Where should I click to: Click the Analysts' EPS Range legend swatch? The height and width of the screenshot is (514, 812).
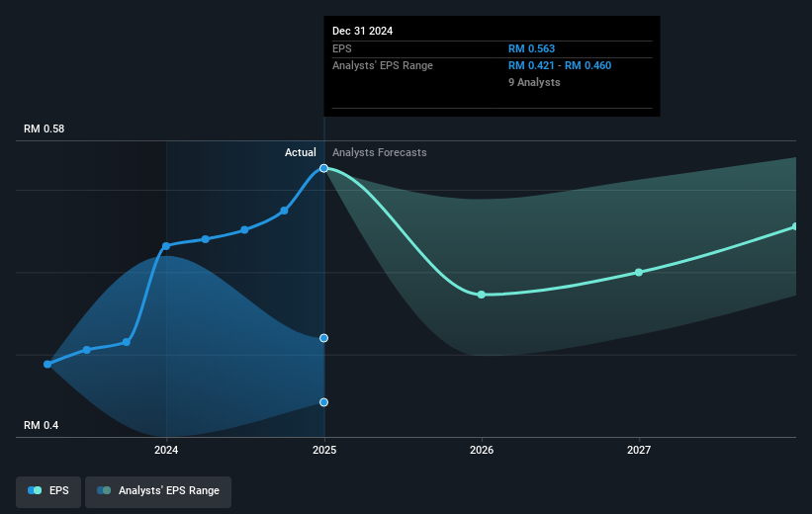(x=104, y=490)
